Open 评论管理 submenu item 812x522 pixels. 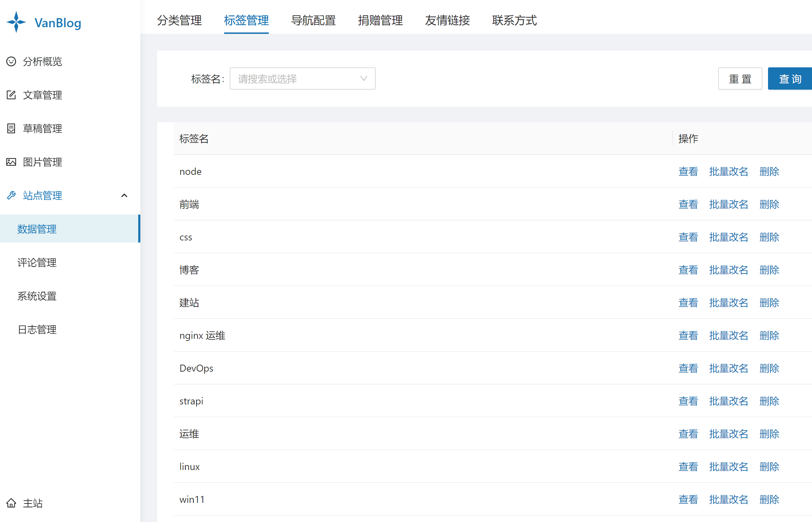(x=37, y=262)
